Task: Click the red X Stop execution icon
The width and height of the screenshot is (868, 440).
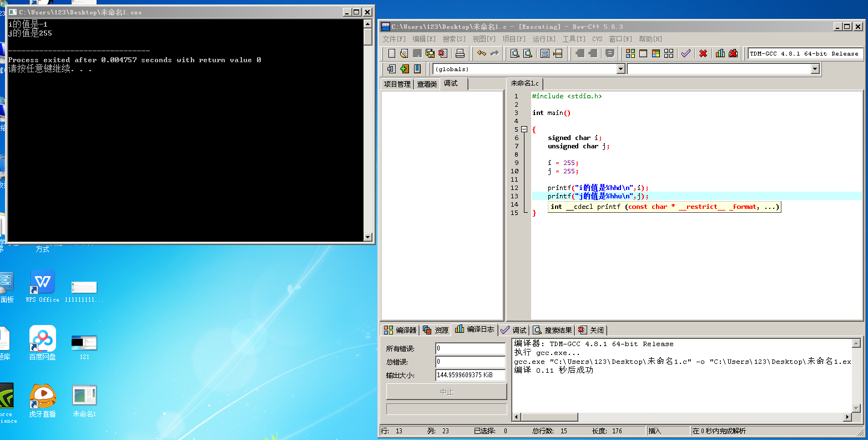Action: 703,53
